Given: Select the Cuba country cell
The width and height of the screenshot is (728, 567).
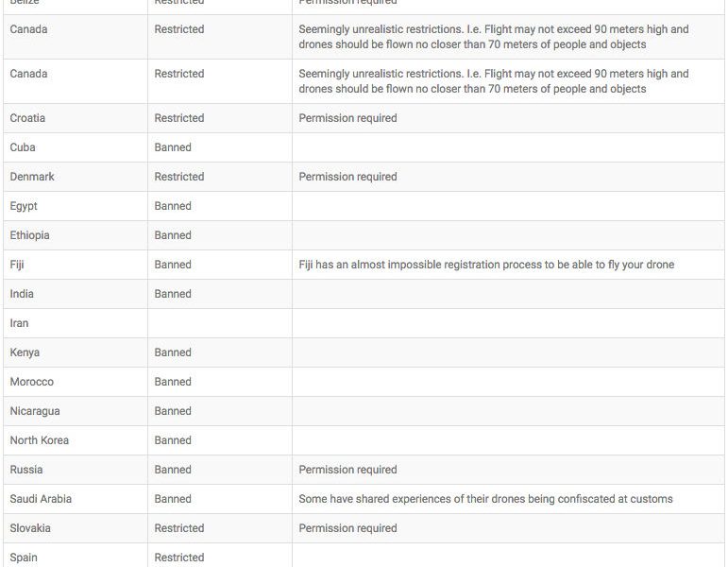Looking at the screenshot, I should pos(23,147).
